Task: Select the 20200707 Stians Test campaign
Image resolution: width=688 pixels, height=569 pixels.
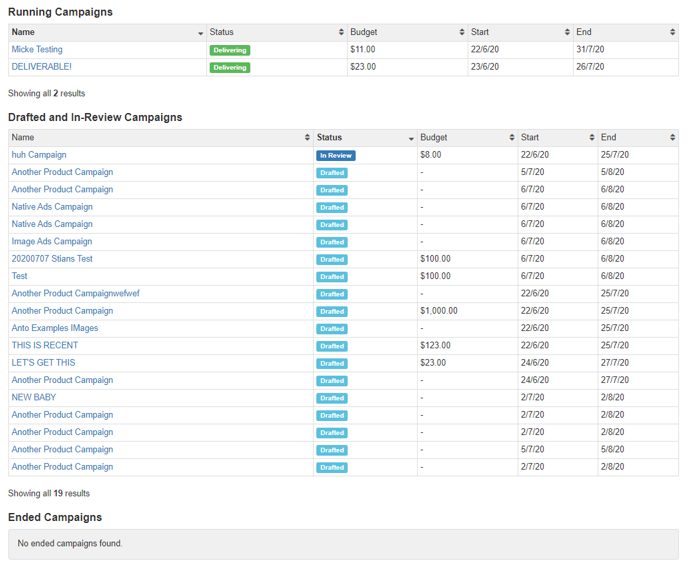Action: 52,259
